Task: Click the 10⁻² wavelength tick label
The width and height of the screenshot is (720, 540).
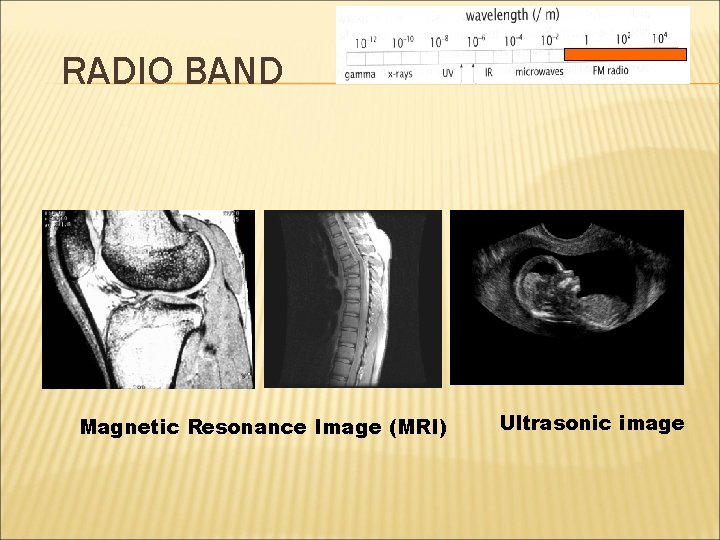Action: [550, 40]
